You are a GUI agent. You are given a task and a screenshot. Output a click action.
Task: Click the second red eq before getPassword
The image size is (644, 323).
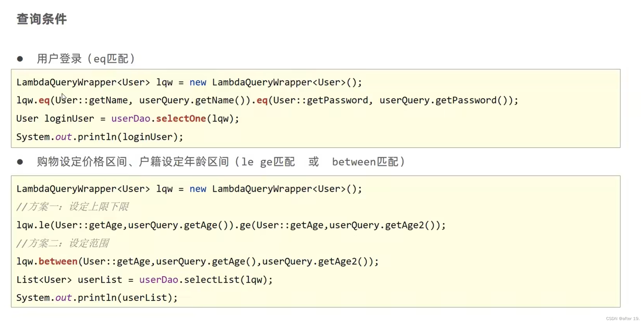[262, 100]
